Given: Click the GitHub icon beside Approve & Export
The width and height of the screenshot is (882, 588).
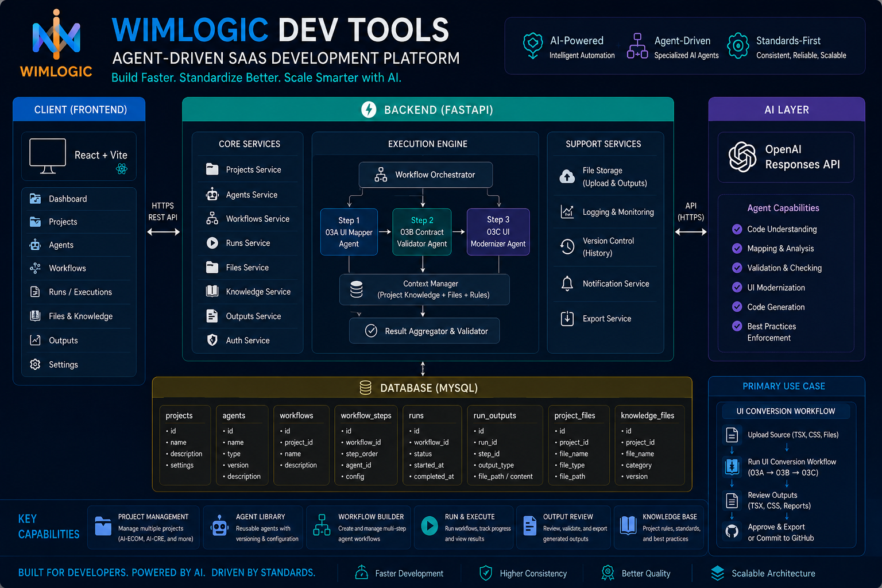Looking at the screenshot, I should click(732, 531).
